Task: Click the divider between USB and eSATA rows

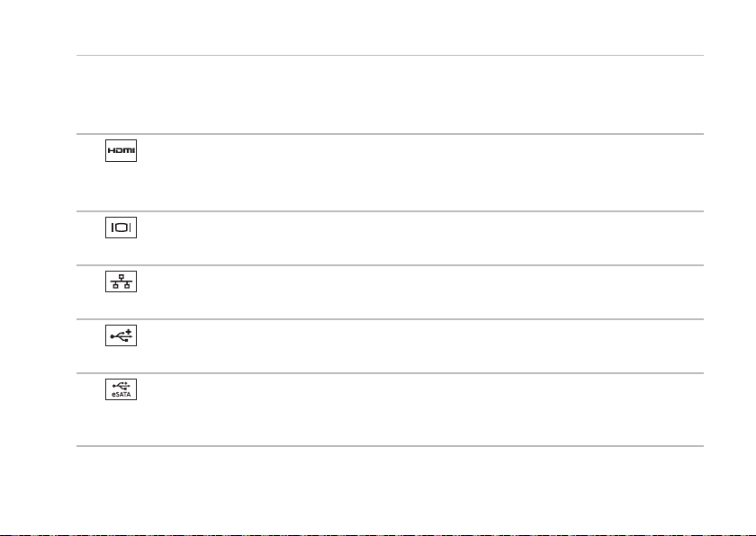Action: tap(387, 373)
